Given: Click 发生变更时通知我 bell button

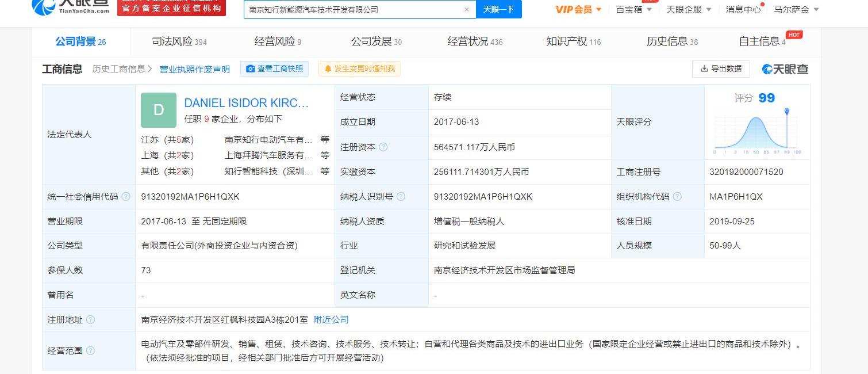Looking at the screenshot, I should tap(359, 69).
